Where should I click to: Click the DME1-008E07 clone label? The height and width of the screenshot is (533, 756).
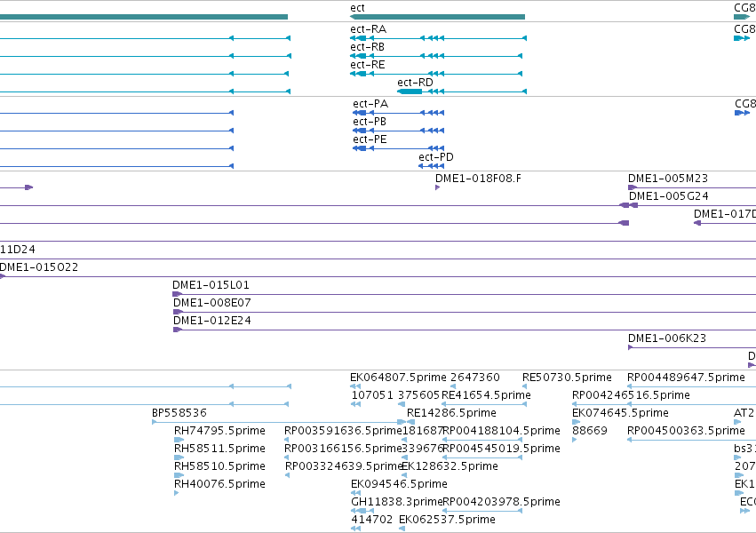(x=212, y=303)
